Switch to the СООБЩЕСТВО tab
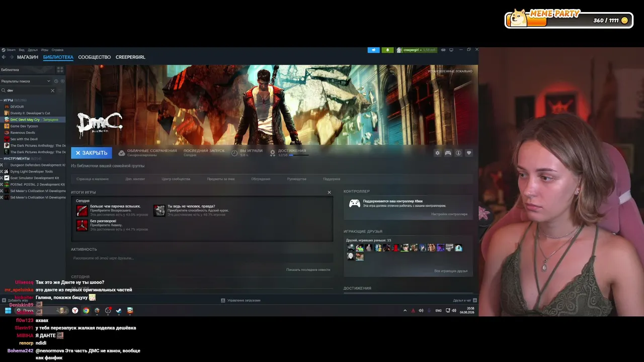The height and width of the screenshot is (362, 644). tap(95, 57)
